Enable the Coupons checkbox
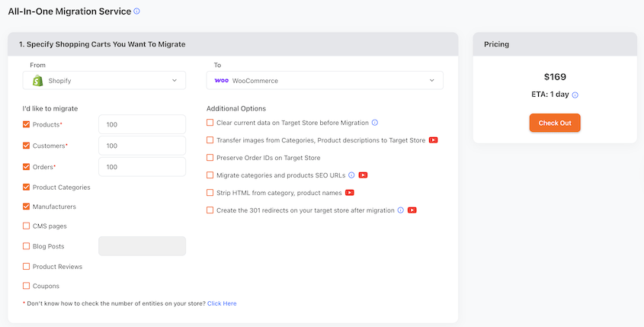 pyautogui.click(x=27, y=287)
